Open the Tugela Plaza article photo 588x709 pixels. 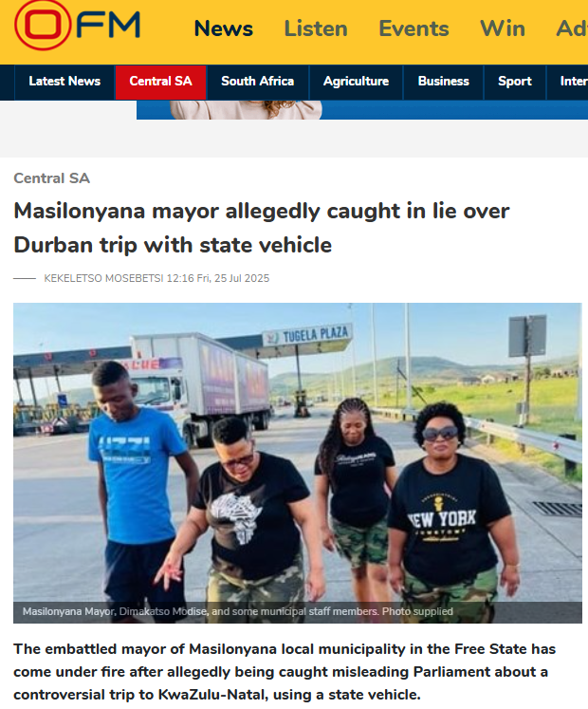tap(298, 462)
